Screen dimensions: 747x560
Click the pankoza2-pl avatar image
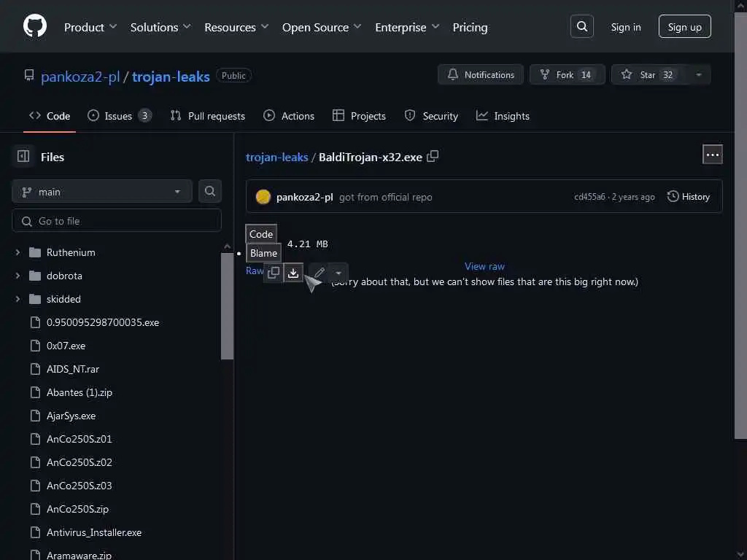coord(263,197)
